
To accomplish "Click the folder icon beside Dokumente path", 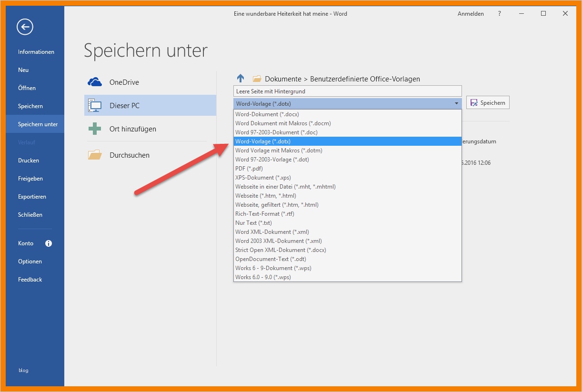I will (257, 79).
